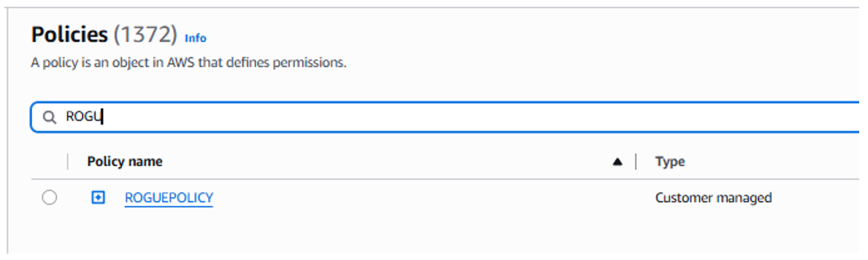
Task: Open the ROGUEPOLICY policy link
Action: pos(169,198)
